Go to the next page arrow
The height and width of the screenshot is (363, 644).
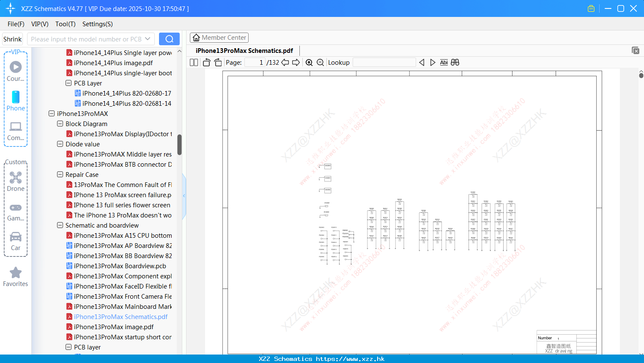tap(296, 63)
